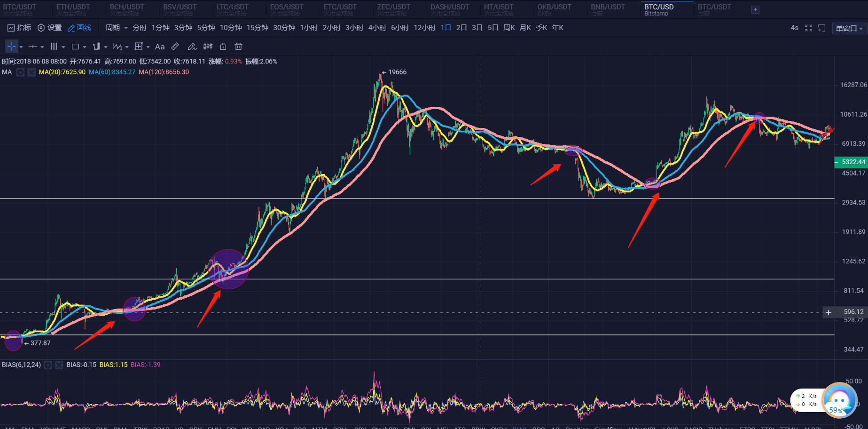The image size is (868, 429).
Task: Click the 4s refresh interval label
Action: (x=795, y=28)
